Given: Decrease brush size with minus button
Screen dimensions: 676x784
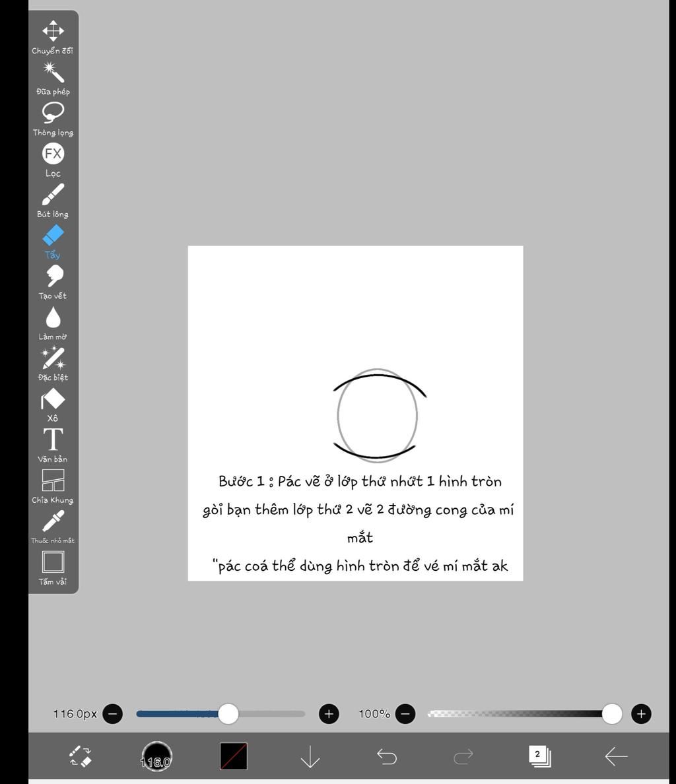Looking at the screenshot, I should point(112,713).
